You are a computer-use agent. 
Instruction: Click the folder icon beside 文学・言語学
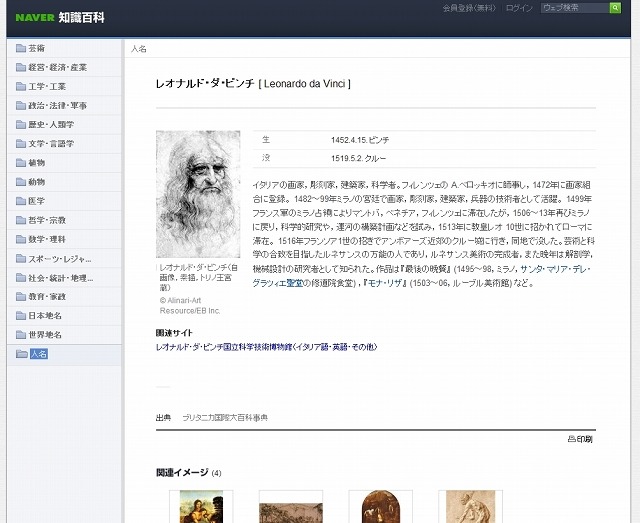[21, 144]
